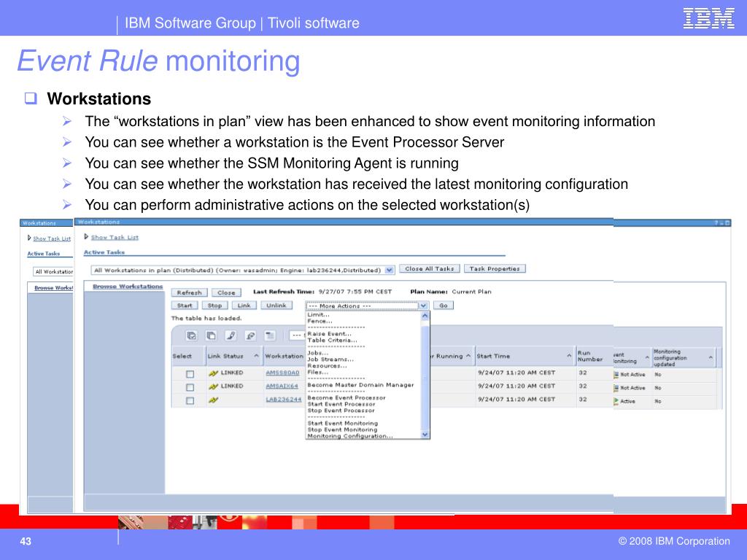Click Not Active monitoring icon in second row
Image resolution: width=747 pixels, height=560 pixels.
point(616,388)
